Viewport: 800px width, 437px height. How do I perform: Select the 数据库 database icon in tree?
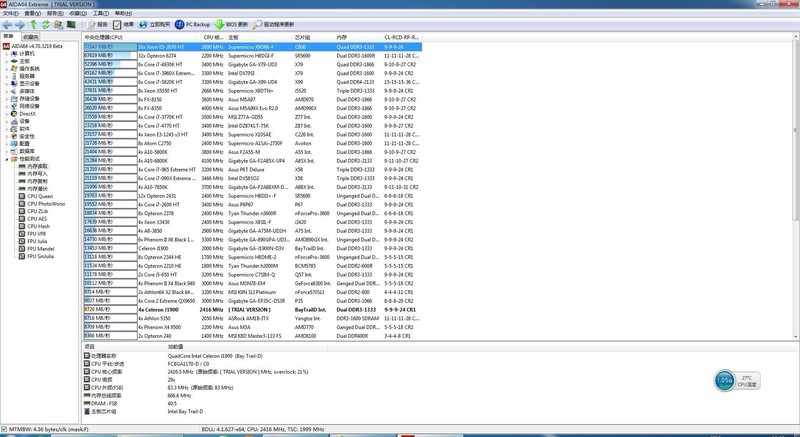click(x=14, y=151)
